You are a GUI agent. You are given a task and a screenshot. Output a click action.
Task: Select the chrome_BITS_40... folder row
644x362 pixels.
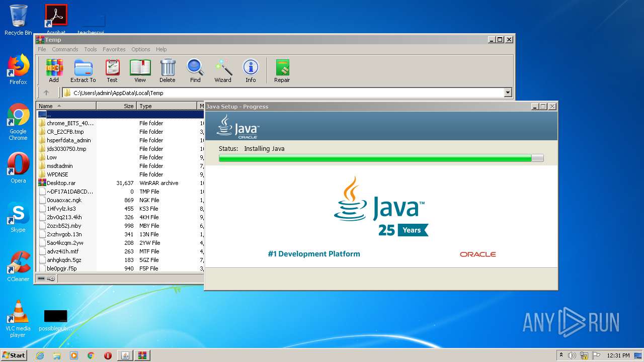pos(120,123)
